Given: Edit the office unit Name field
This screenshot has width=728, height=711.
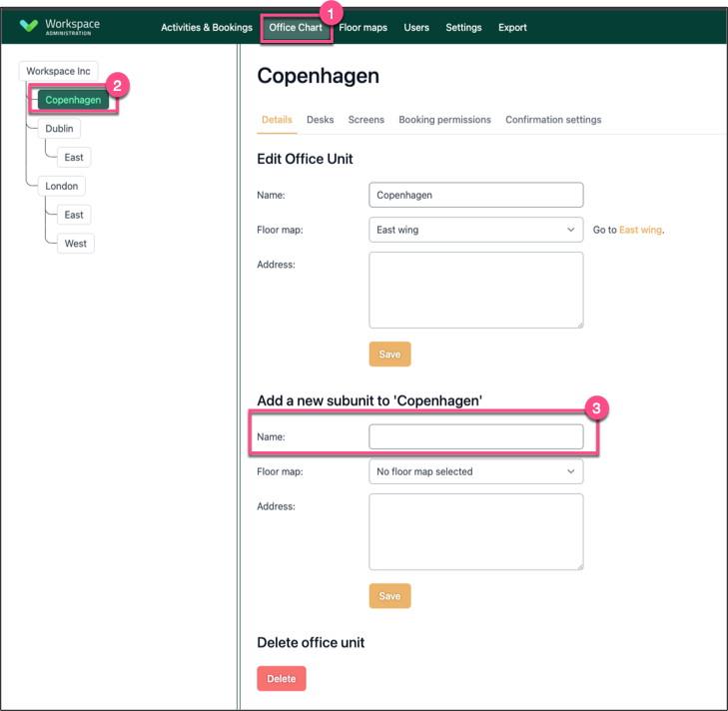Looking at the screenshot, I should [x=476, y=195].
